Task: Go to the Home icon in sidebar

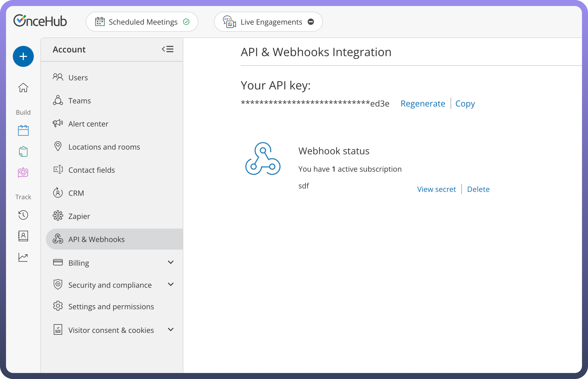Action: click(23, 88)
